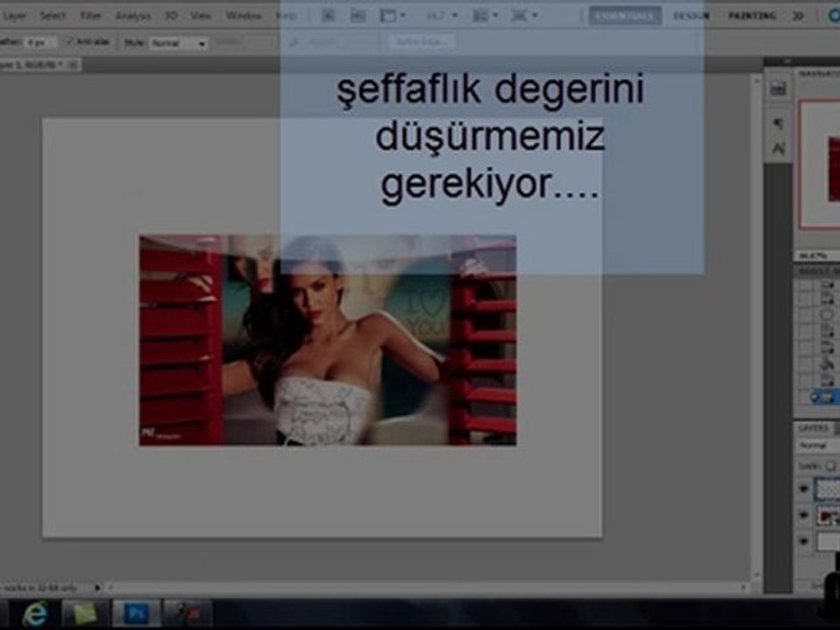Image resolution: width=840 pixels, height=630 pixels.
Task: Open the Screen Mode dropdown
Action: point(524,16)
